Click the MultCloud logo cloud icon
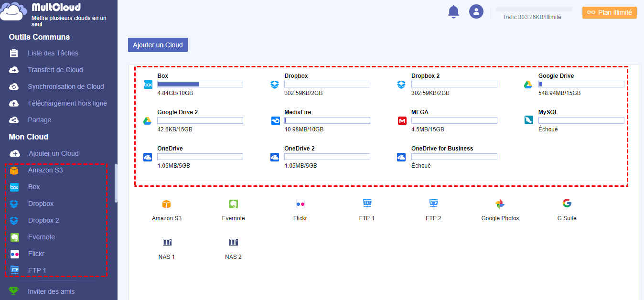Viewport: 644px width, 300px height. 14,11
